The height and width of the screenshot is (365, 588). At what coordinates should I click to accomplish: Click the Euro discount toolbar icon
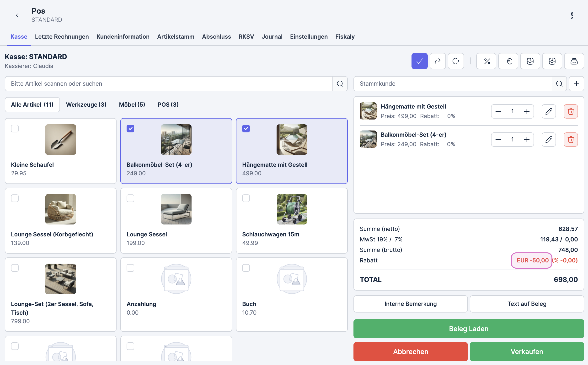coord(508,61)
